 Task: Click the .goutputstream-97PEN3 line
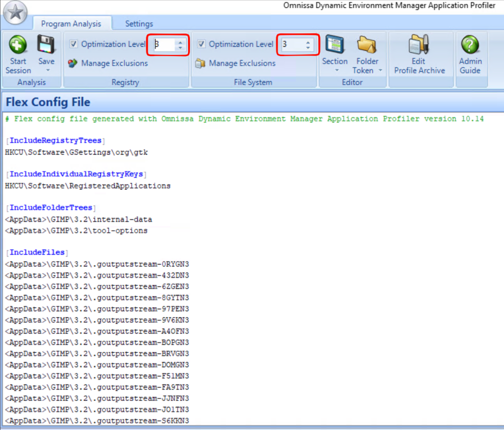[x=97, y=309]
